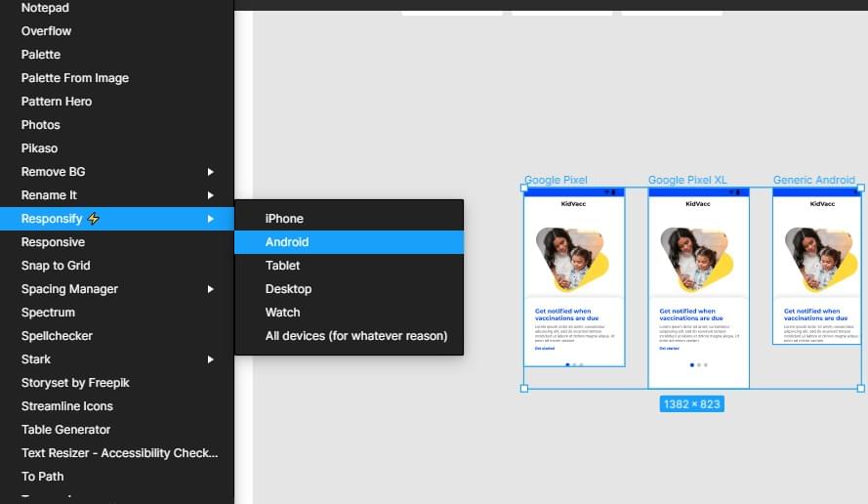The image size is (868, 504).
Task: Expand the Rename It submenu arrow
Action: (x=211, y=195)
